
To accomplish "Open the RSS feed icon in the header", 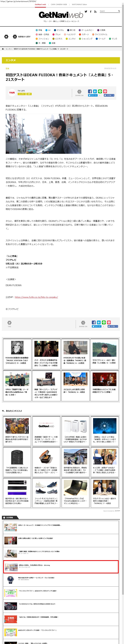I will 95,11.
